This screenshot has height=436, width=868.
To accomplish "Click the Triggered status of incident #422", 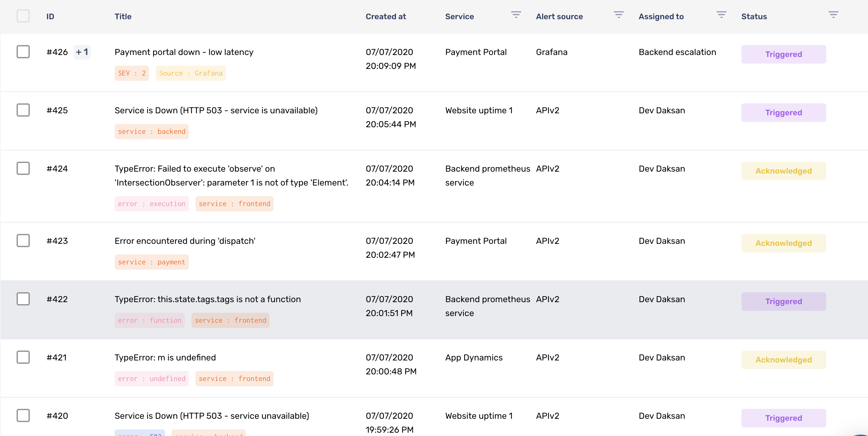I will 783,301.
